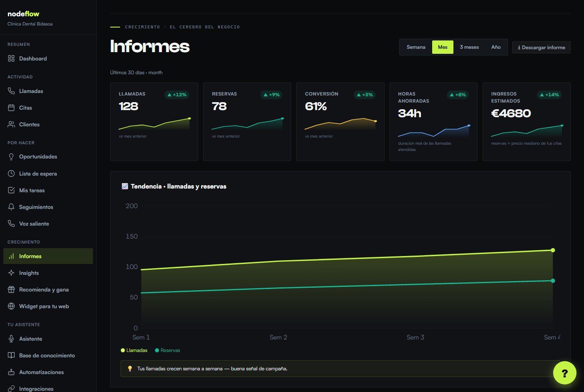
Task: Click the Tus llamadas crecen tip text
Action: (x=212, y=369)
